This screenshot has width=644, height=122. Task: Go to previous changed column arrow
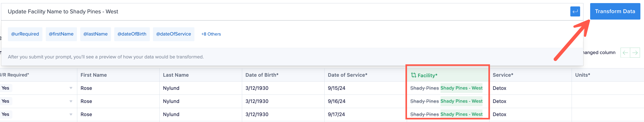[x=625, y=53]
